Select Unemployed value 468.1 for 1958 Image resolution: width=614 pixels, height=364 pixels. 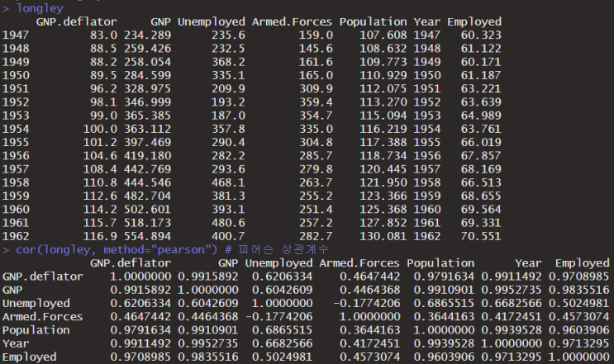pyautogui.click(x=228, y=182)
